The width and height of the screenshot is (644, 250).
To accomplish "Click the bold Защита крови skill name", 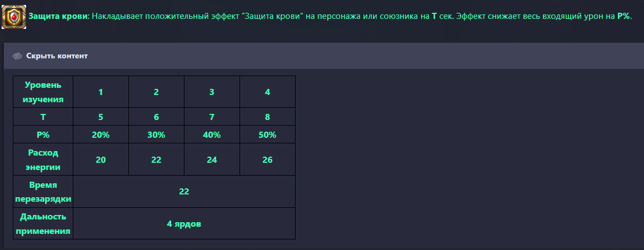I will tap(58, 16).
